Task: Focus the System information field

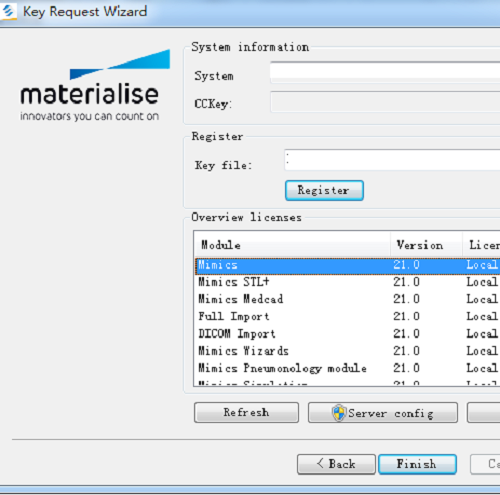Action: 385,72
